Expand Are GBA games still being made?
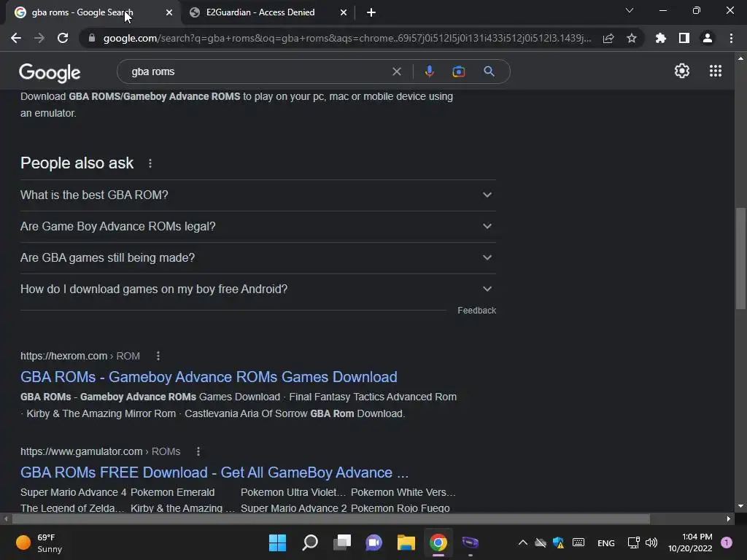This screenshot has width=747, height=560. point(258,257)
